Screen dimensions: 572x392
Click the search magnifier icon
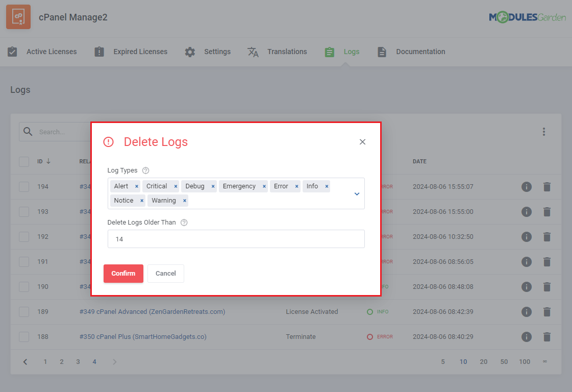[x=28, y=131]
